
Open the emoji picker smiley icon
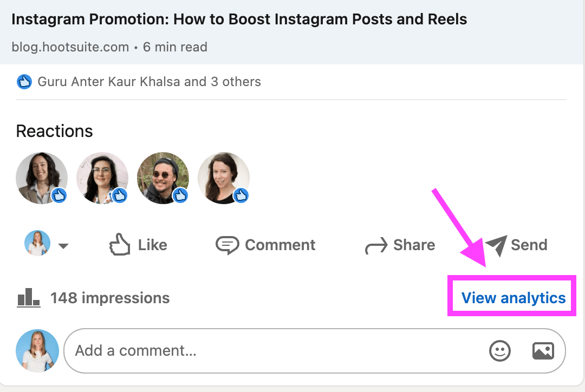tap(500, 351)
